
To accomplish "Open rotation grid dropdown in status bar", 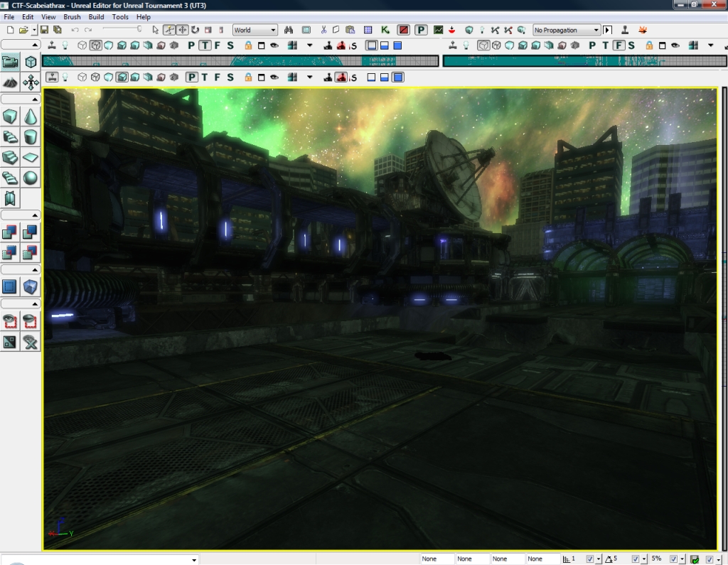I will (644, 559).
